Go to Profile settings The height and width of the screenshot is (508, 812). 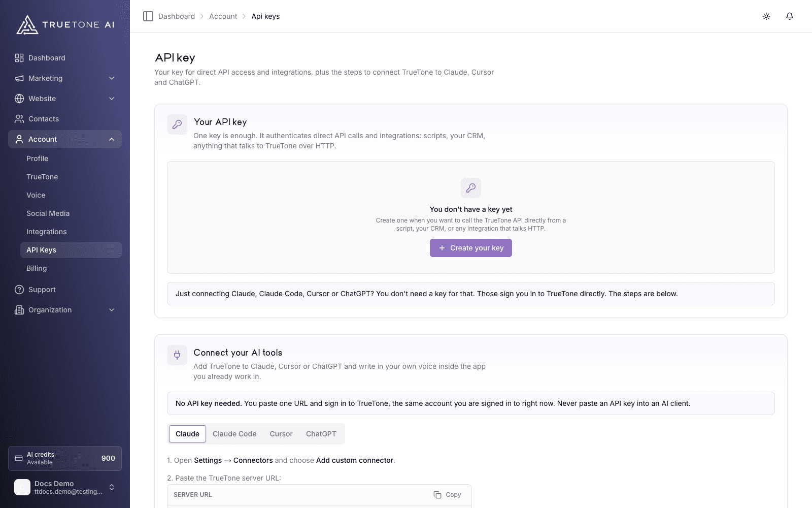point(71,158)
